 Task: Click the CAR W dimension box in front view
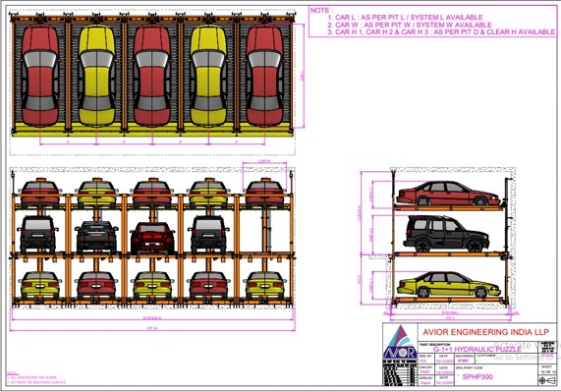tap(264, 177)
